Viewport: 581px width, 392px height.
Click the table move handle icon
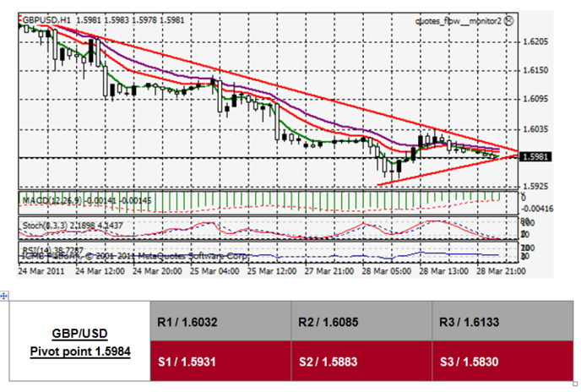click(x=3, y=296)
